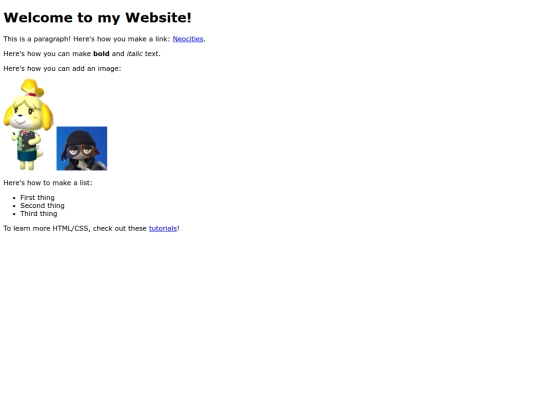
Task: Click the bold word in the paragraph
Action: click(x=101, y=54)
